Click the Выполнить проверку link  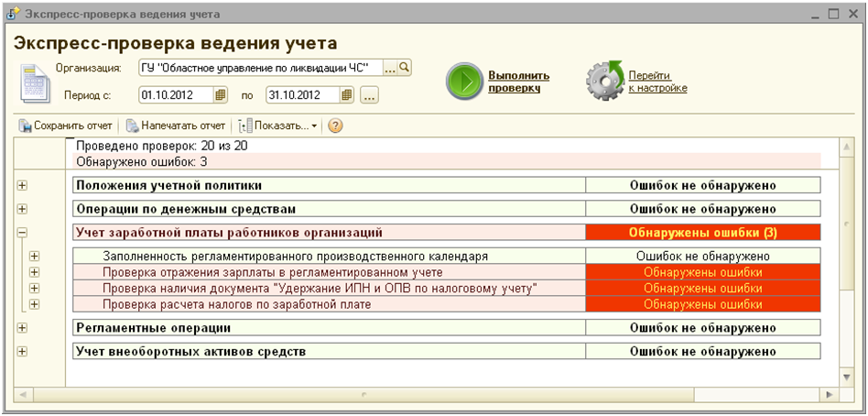click(x=518, y=82)
